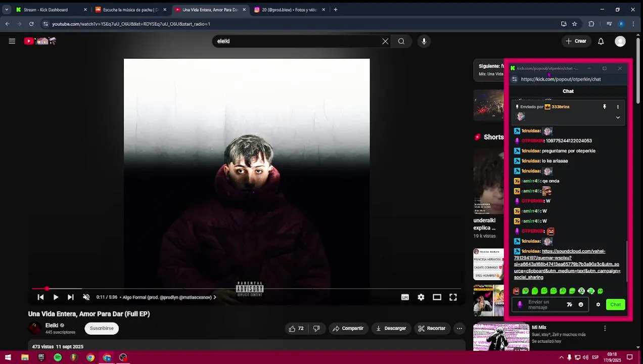Open the Windows Start menu

8,357
